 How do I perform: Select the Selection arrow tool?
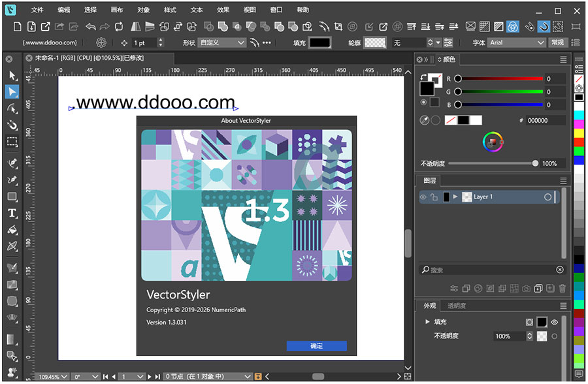[12, 75]
